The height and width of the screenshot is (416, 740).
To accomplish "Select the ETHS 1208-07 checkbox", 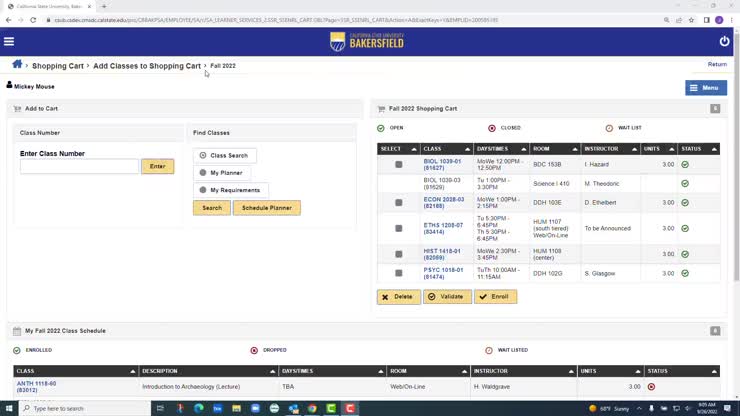I will (399, 229).
